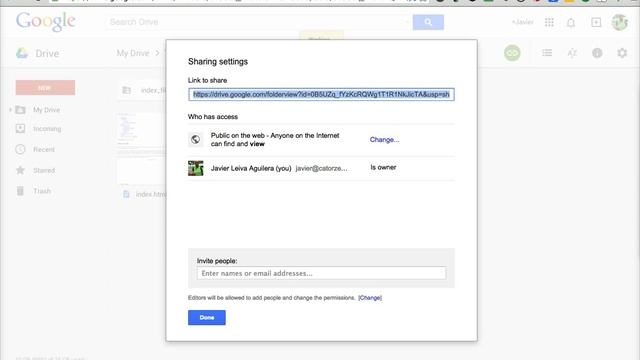Click the Done button in Sharing settings

coord(207,318)
